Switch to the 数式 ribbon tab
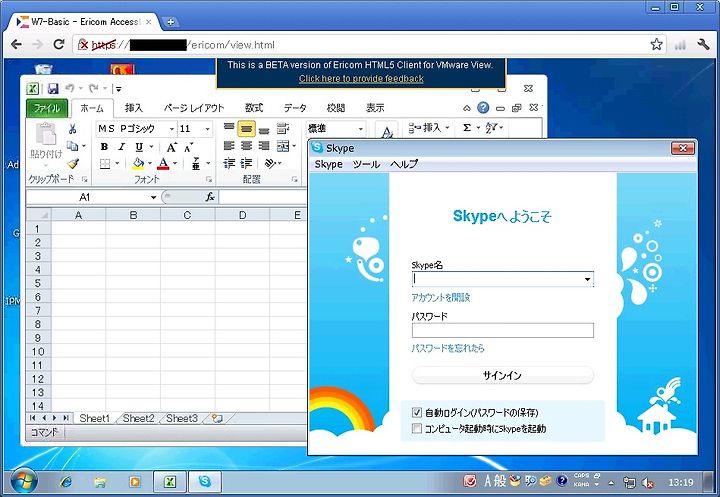This screenshot has width=720, height=497. tap(253, 108)
